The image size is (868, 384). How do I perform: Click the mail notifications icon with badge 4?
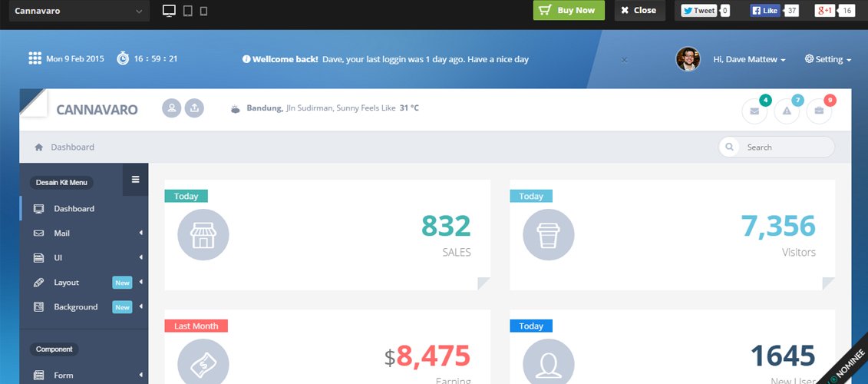point(754,111)
